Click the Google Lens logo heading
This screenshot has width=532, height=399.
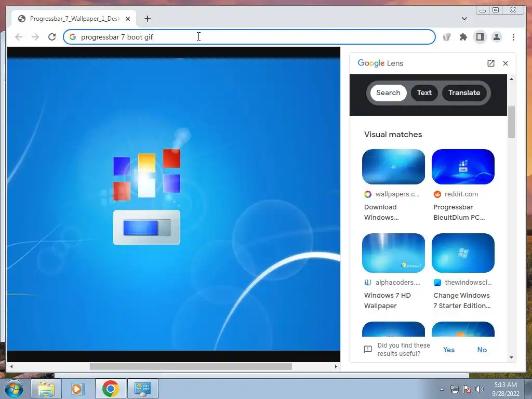[x=380, y=63]
